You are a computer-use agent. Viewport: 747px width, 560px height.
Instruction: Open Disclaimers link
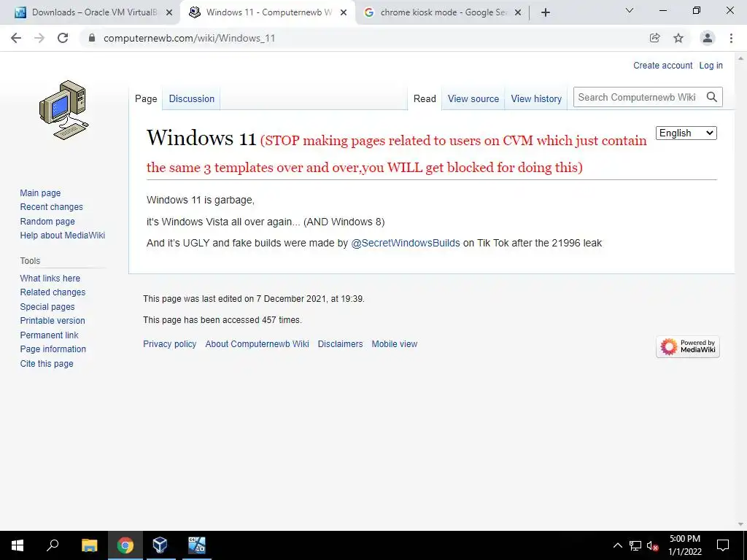(x=340, y=344)
